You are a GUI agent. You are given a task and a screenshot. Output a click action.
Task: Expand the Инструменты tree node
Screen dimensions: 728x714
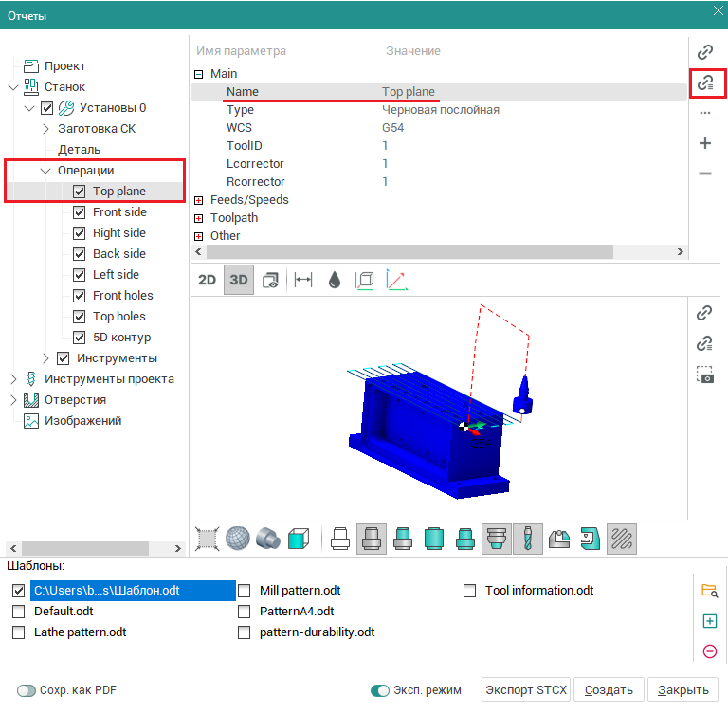(45, 358)
